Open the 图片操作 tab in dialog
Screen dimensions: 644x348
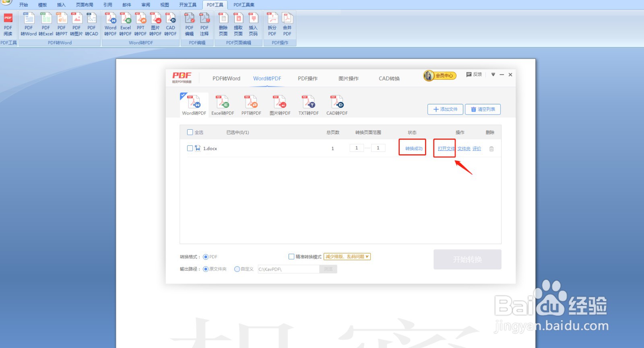[x=349, y=79]
